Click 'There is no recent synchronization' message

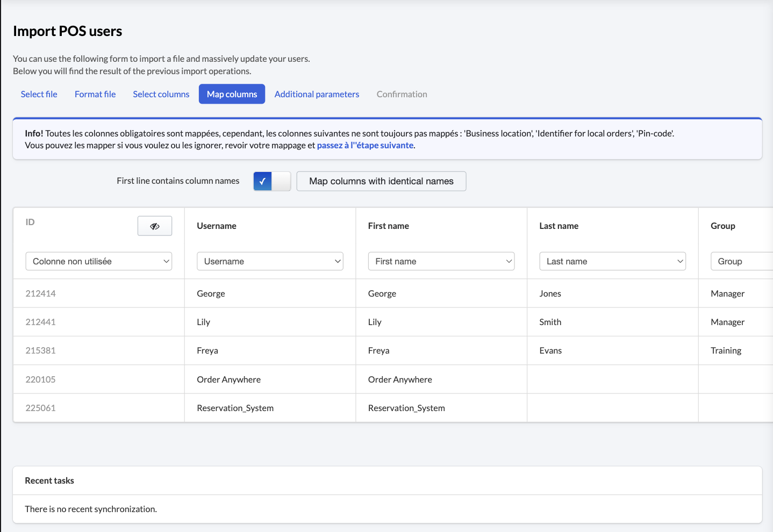click(x=91, y=509)
